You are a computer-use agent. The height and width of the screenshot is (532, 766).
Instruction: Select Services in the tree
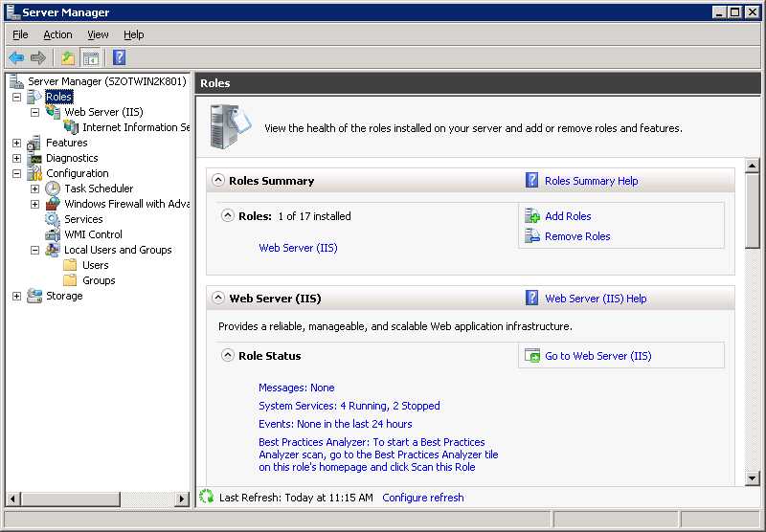point(83,219)
